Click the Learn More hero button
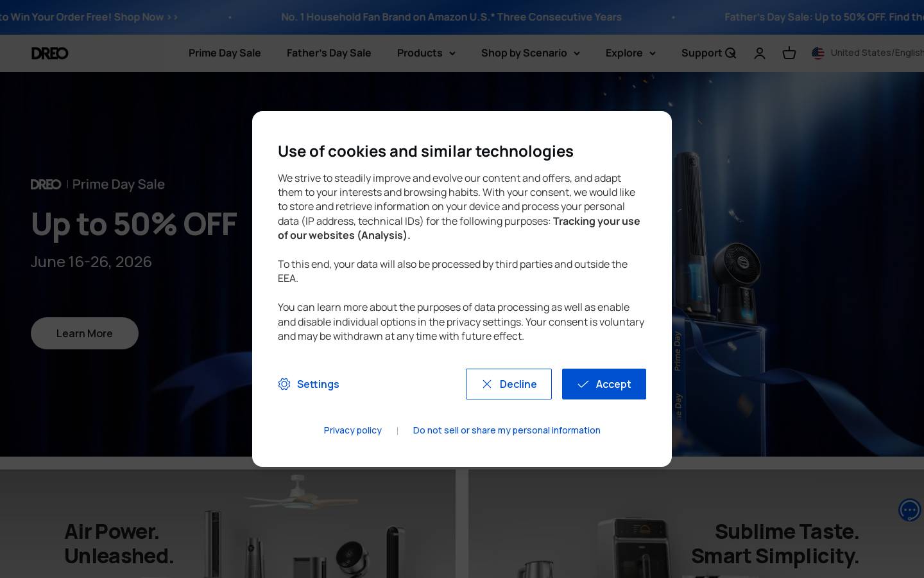The height and width of the screenshot is (578, 924). click(85, 333)
